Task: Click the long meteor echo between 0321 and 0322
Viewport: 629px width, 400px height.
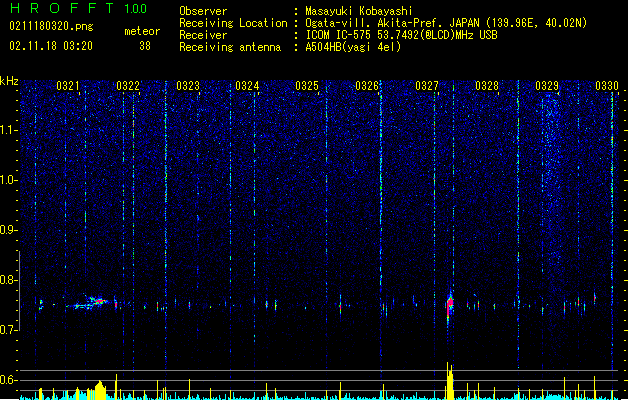Action: coord(89,302)
